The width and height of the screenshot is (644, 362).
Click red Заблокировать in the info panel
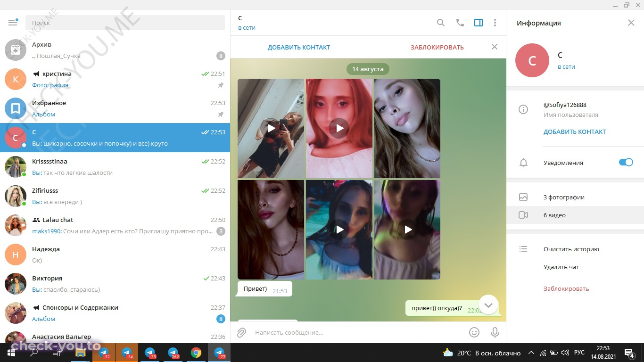566,288
